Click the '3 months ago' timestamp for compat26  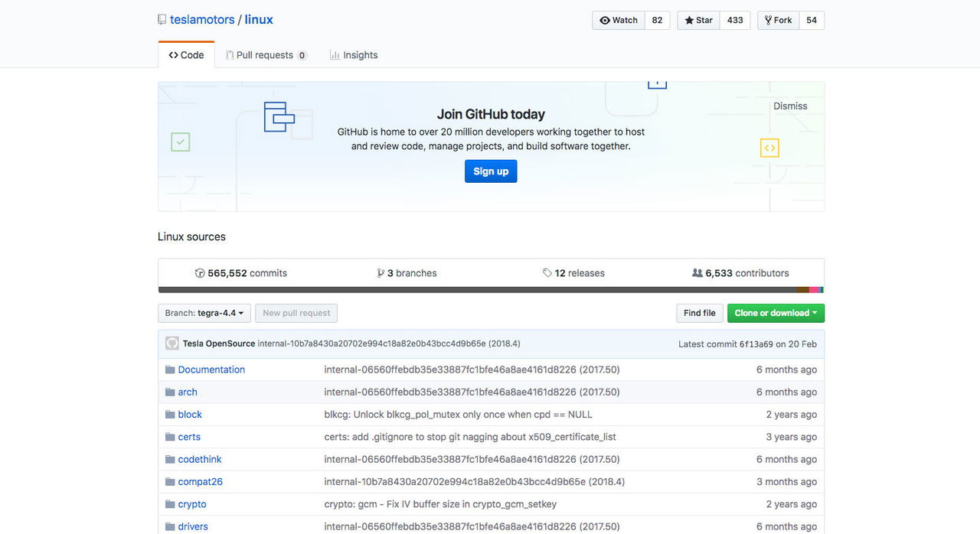pos(787,482)
